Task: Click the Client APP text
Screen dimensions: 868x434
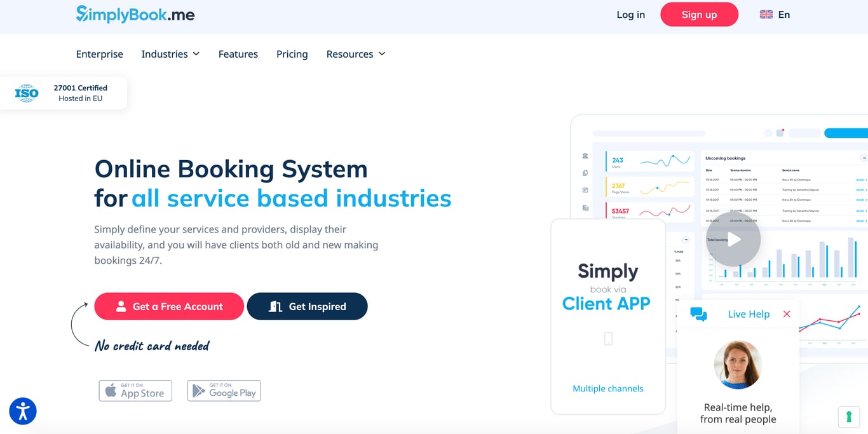Action: [x=606, y=304]
